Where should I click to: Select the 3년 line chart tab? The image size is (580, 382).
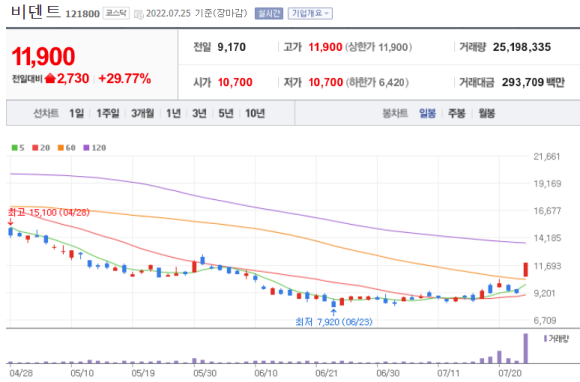(x=199, y=113)
